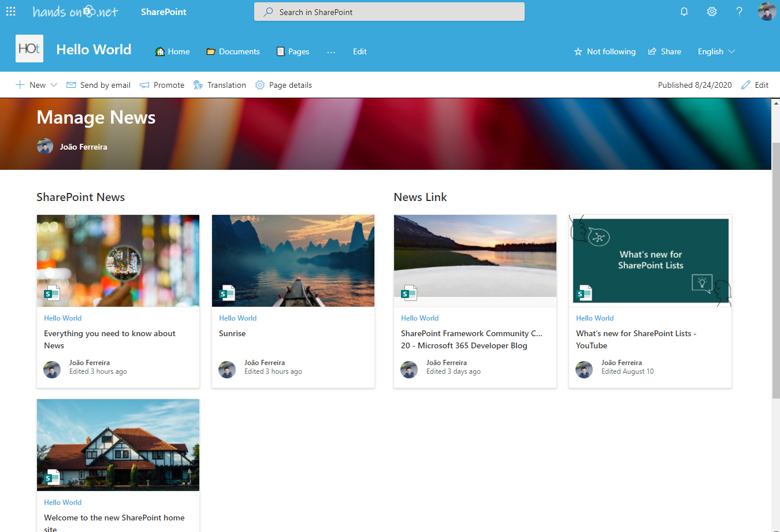Click the megaphone icon for Promote

pyautogui.click(x=144, y=85)
